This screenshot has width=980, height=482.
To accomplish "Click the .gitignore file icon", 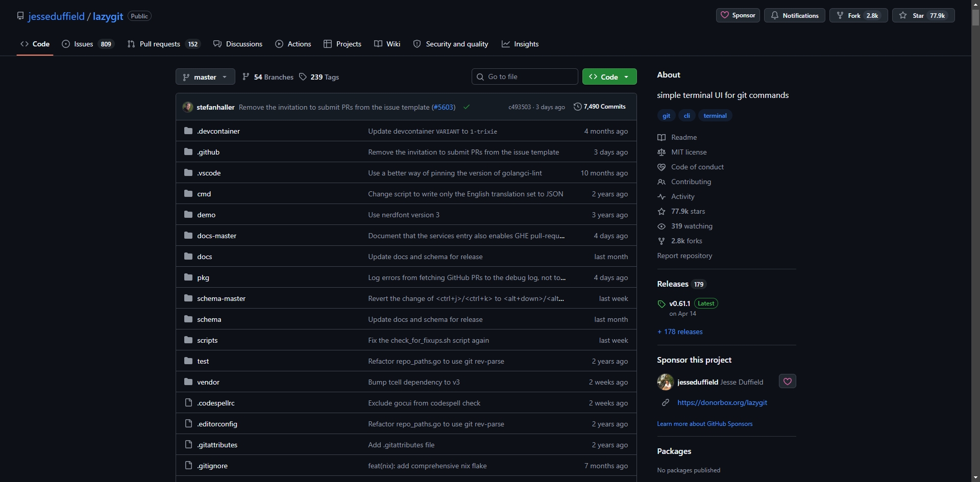I will pyautogui.click(x=188, y=466).
